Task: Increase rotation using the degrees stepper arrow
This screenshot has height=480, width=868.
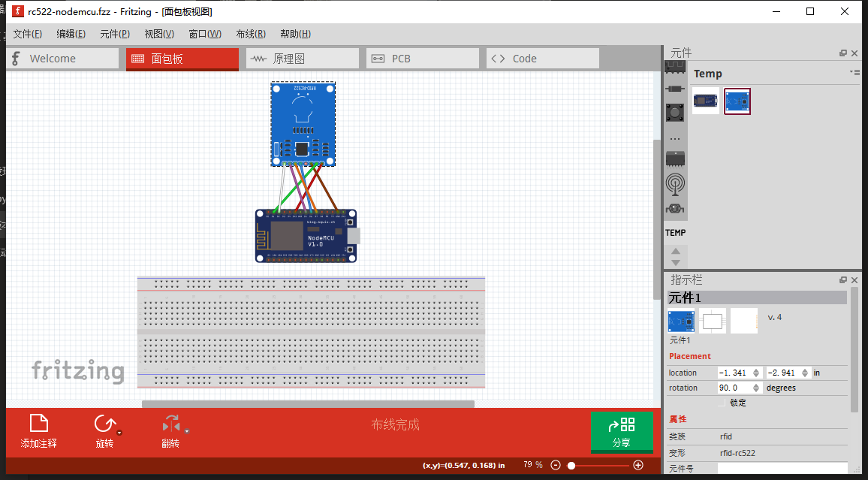Action: 756,385
